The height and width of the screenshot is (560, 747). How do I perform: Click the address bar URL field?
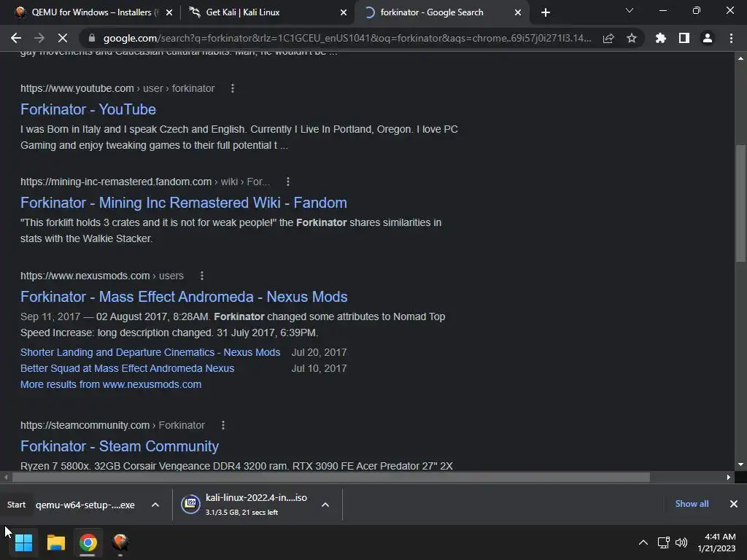tap(347, 38)
